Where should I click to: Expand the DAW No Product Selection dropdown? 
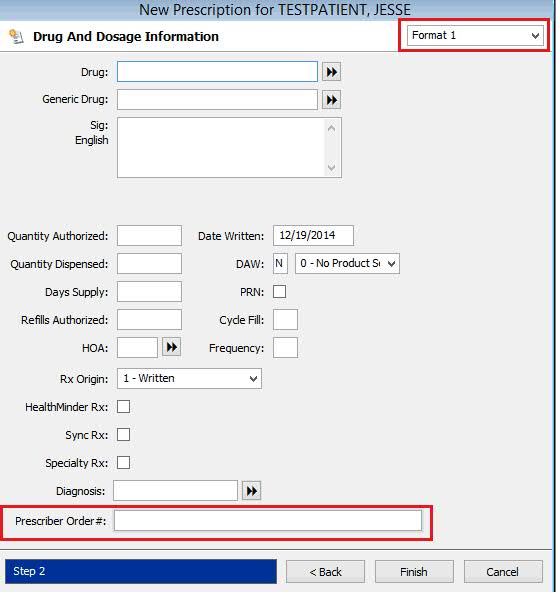click(347, 263)
